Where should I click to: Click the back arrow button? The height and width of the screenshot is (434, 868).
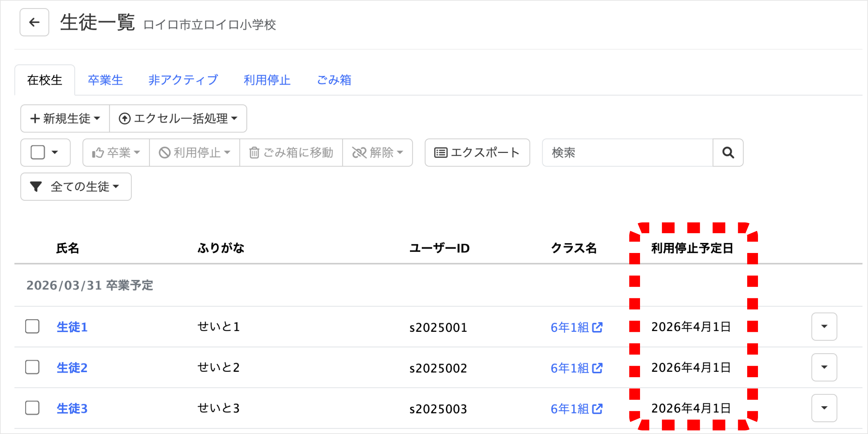34,22
